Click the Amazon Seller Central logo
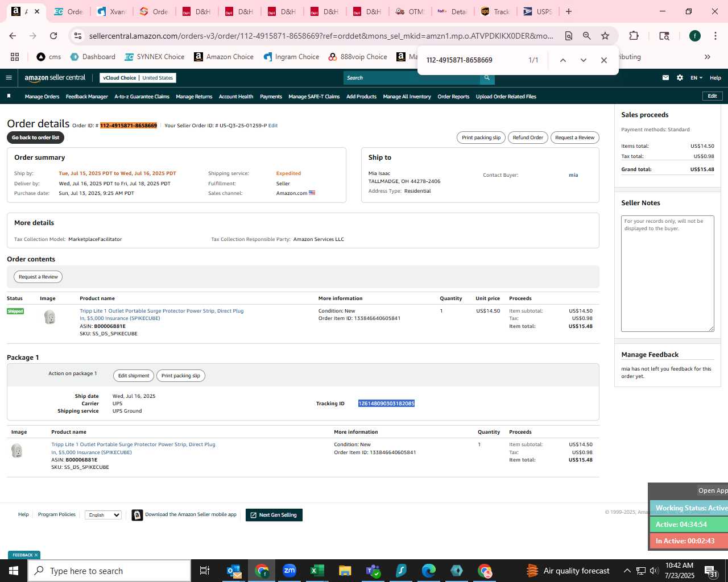 point(55,78)
